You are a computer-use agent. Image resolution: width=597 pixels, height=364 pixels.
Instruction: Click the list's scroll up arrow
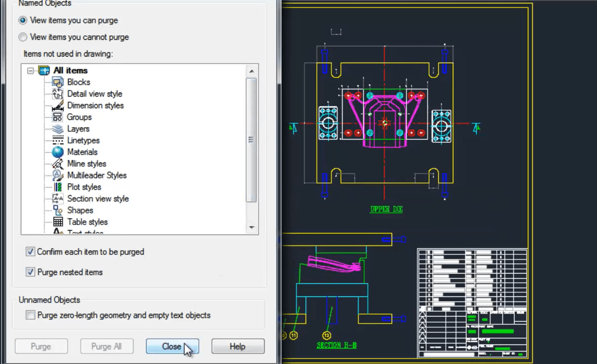tap(251, 71)
